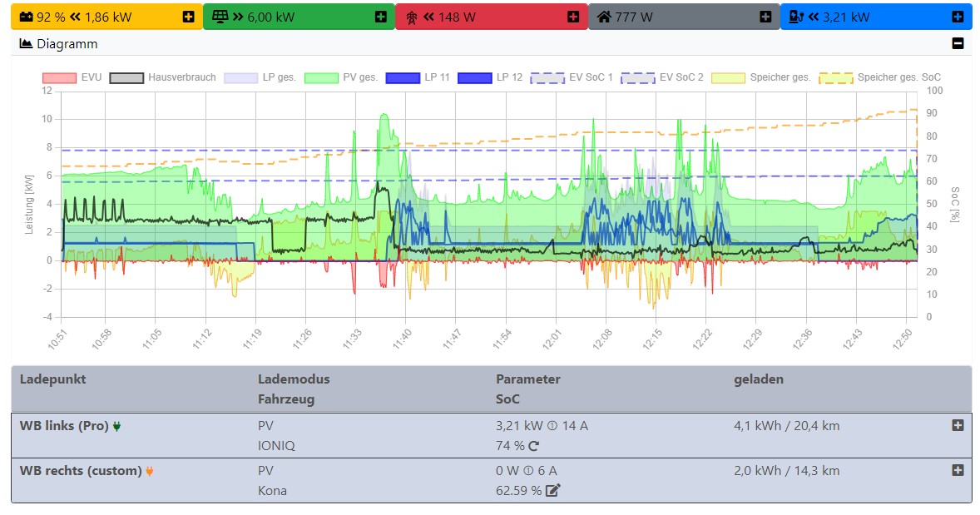Expand the red grid power card
This screenshot has height=515, width=980.
point(573,17)
